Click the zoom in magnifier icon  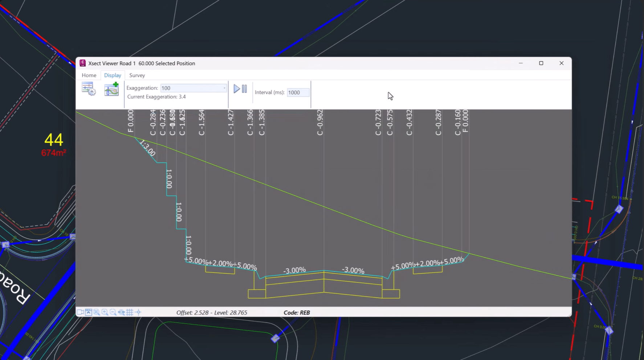pos(105,312)
